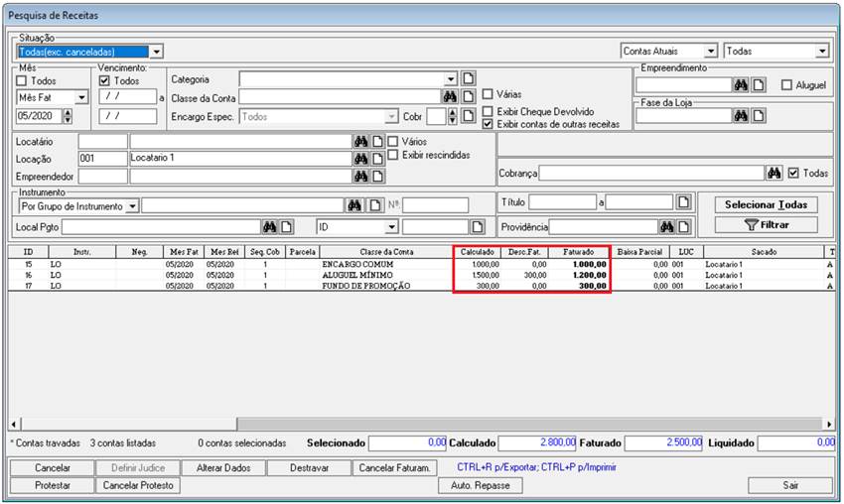Expand the Categoria dropdown
844x504 pixels.
(451, 78)
